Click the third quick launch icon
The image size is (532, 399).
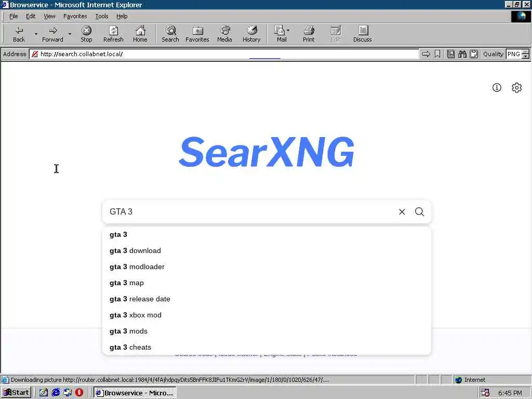68,393
